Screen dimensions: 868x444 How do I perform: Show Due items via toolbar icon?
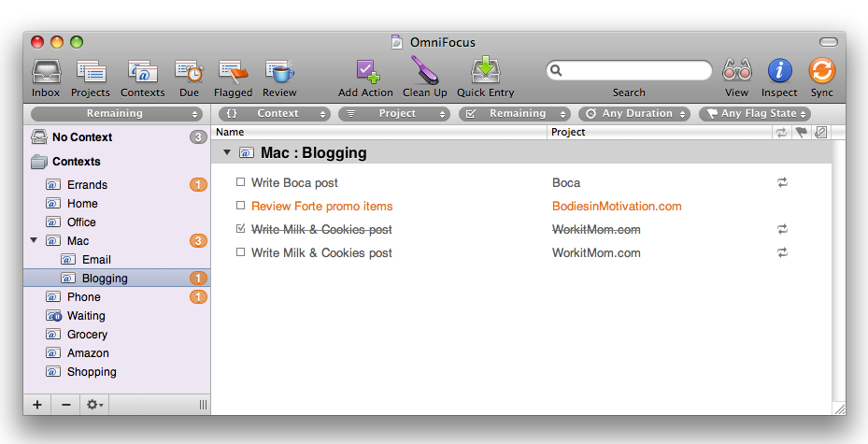(x=189, y=71)
